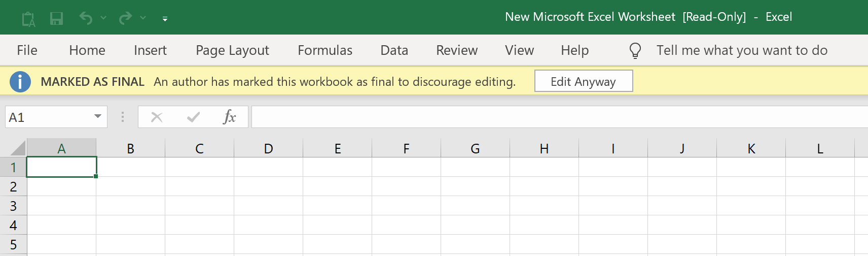
Task: Click cell B2 in the worksheet
Action: tap(130, 186)
